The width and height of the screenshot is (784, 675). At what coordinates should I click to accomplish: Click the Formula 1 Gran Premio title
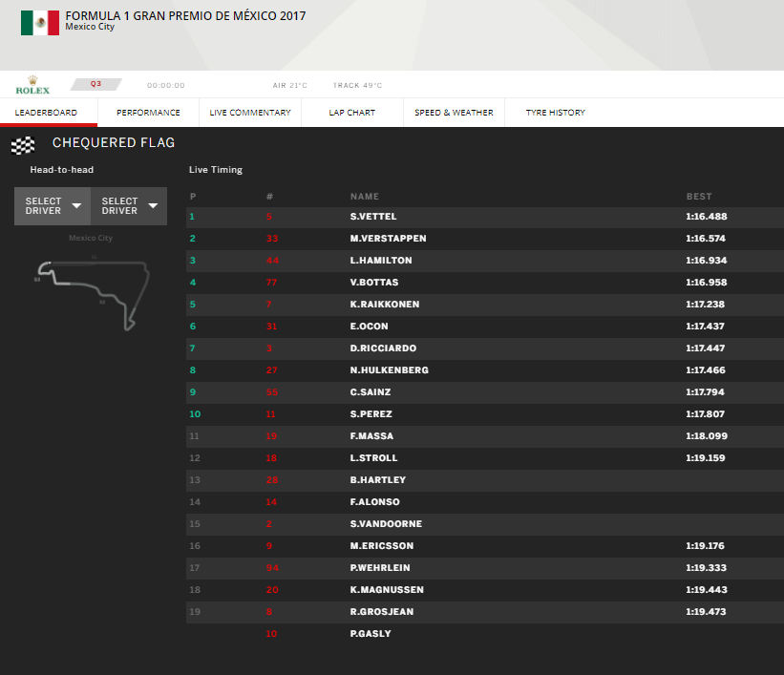tap(185, 16)
